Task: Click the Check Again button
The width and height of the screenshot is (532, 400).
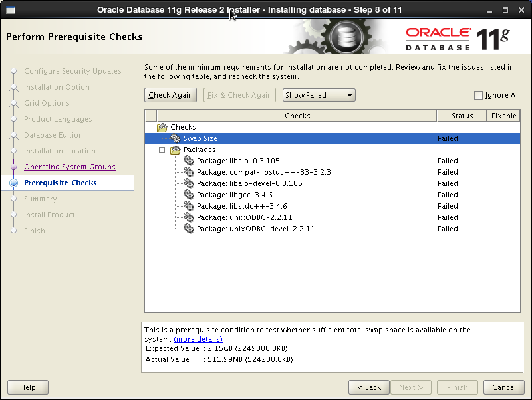Action: [170, 95]
